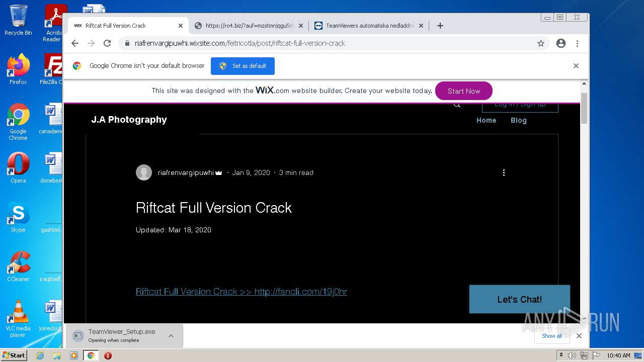Image resolution: width=644 pixels, height=362 pixels.
Task: Click the author avatar image
Action: tap(144, 172)
